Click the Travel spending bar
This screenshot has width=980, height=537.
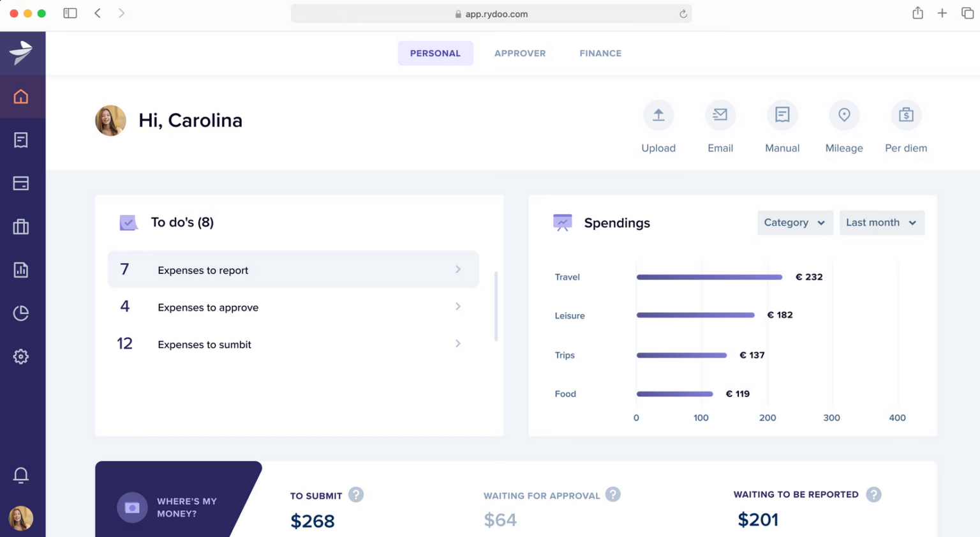(x=708, y=276)
